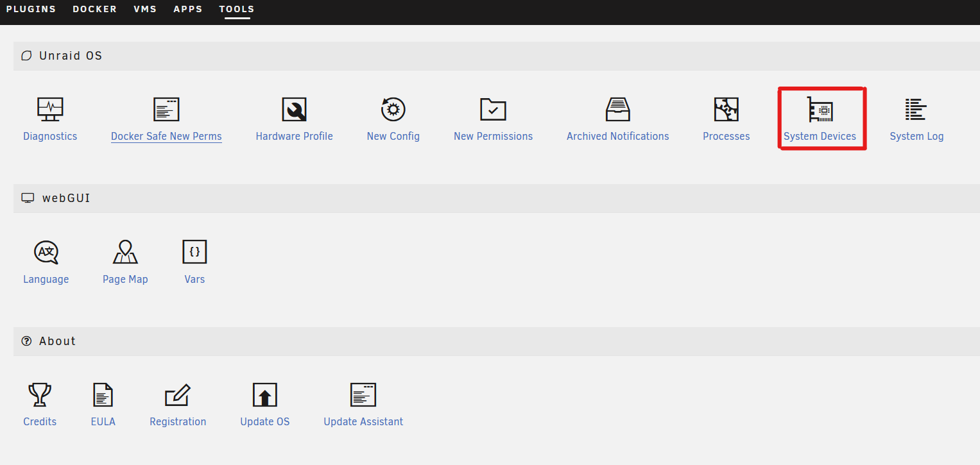This screenshot has width=980, height=465.
Task: Open the Update Assistant text link
Action: [x=363, y=421]
